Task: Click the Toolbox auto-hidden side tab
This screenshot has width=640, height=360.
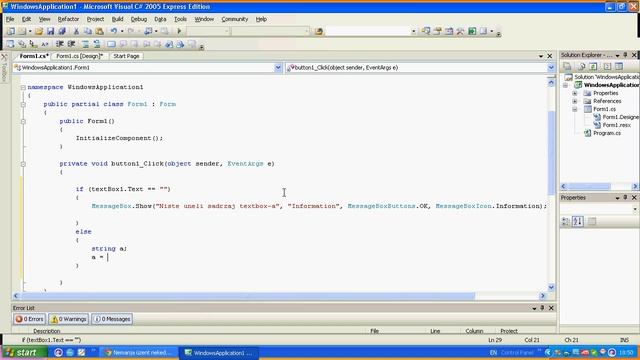Action: (4, 67)
